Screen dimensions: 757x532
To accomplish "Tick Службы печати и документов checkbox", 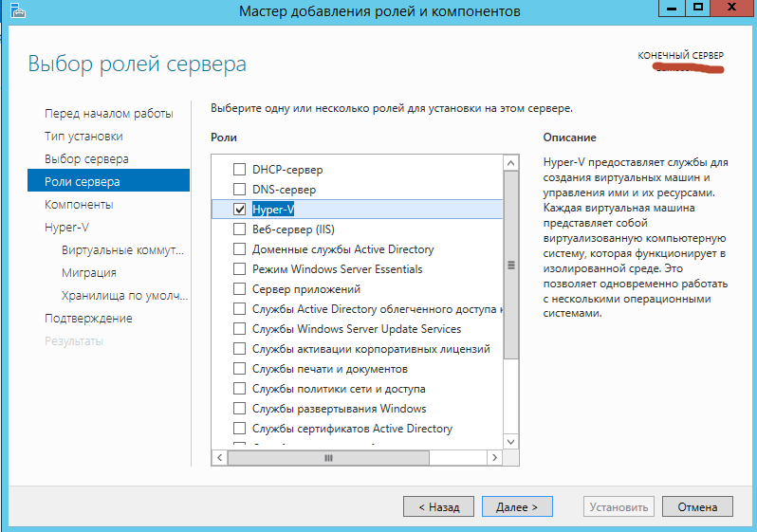I will click(x=239, y=368).
